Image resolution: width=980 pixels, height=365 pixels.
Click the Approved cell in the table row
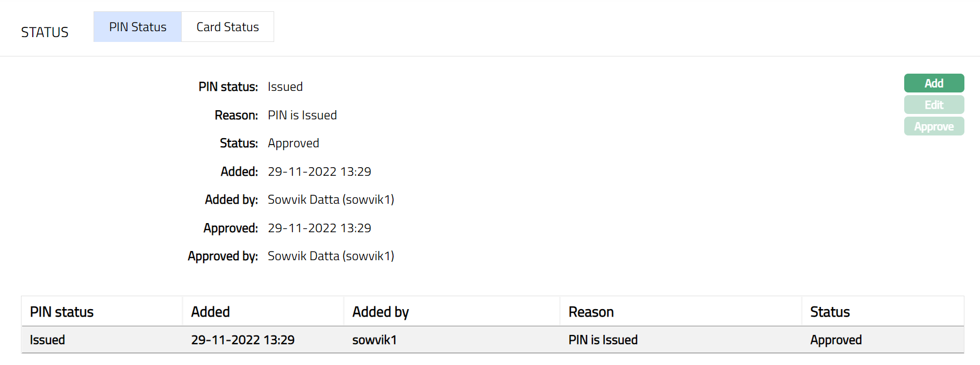836,340
